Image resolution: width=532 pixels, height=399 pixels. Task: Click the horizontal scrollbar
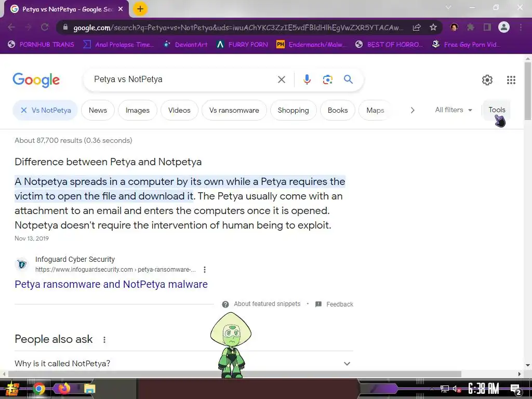click(x=234, y=374)
